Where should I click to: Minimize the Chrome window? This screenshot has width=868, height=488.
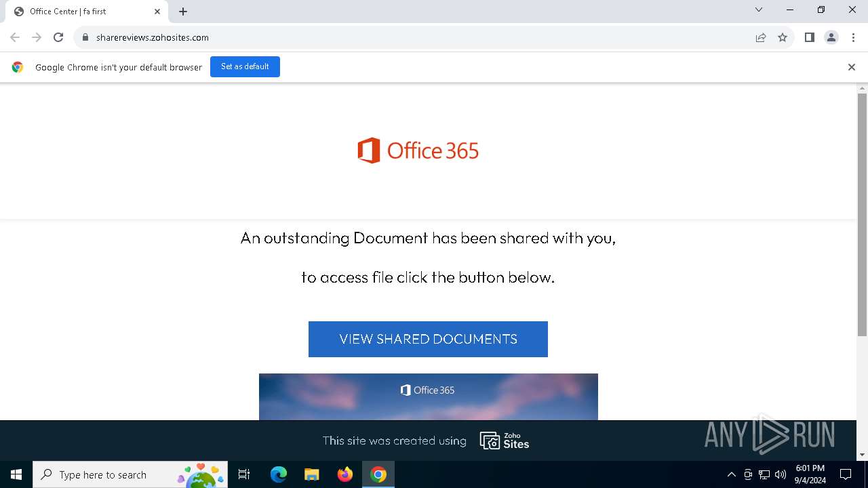click(x=790, y=9)
